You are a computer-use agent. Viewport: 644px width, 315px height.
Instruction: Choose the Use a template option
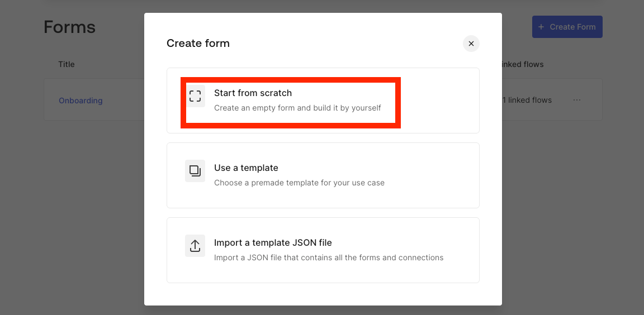(x=323, y=175)
